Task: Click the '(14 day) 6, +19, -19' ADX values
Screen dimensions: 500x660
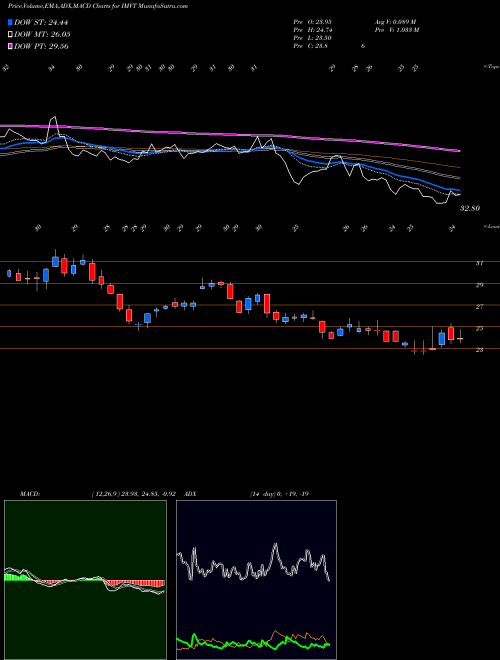Action: [279, 494]
